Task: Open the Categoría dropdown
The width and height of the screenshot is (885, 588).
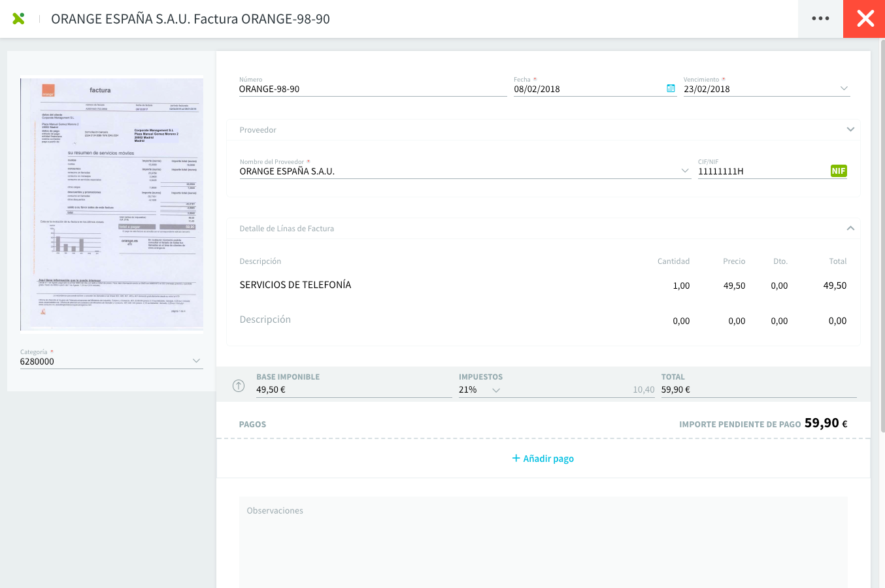Action: coord(196,359)
